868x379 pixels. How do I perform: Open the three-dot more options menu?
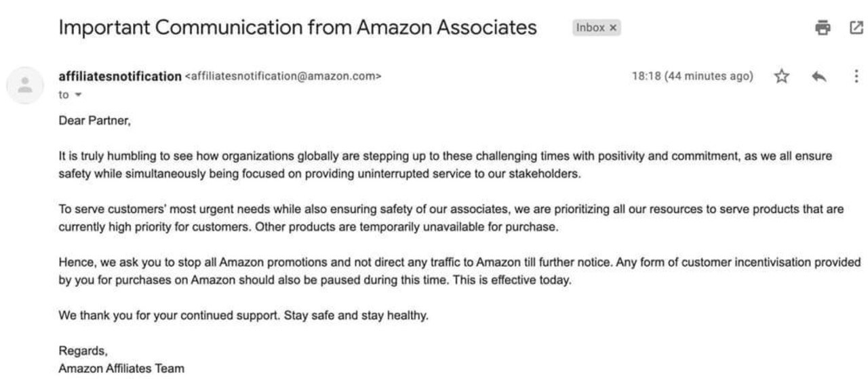click(856, 76)
